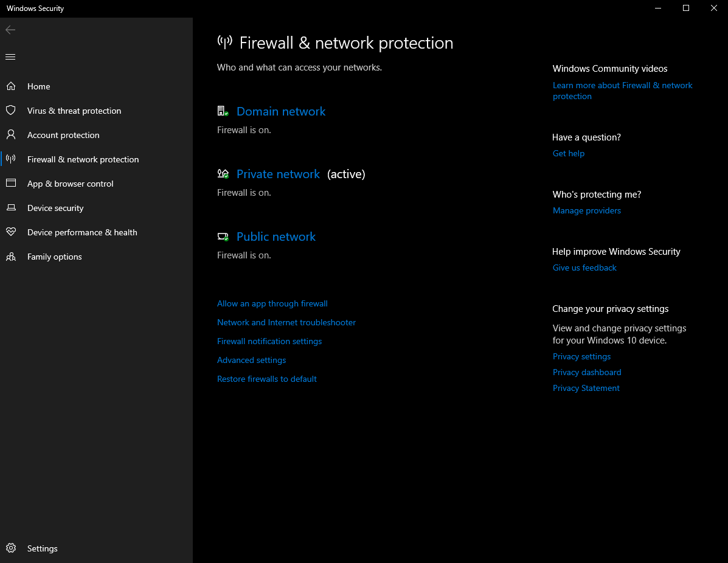Open Device performance & health heart icon
Image resolution: width=728 pixels, height=563 pixels.
(x=11, y=232)
